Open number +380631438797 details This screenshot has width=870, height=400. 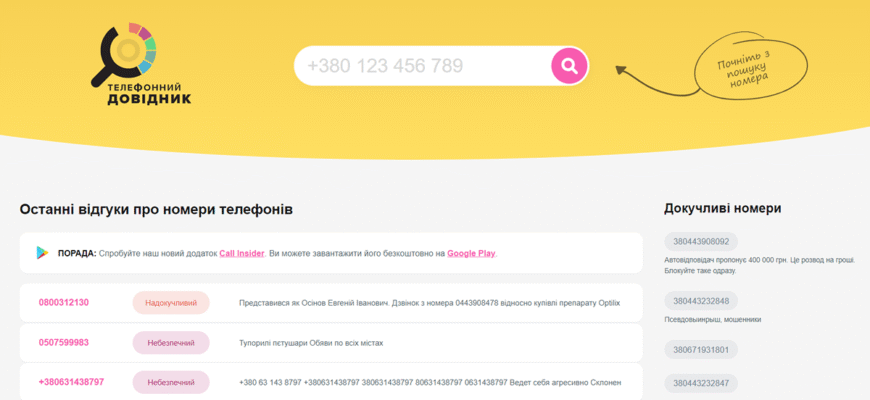click(x=71, y=382)
